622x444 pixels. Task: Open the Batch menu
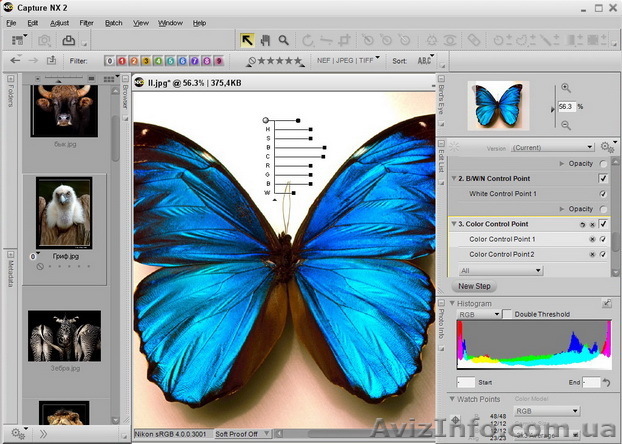(114, 22)
